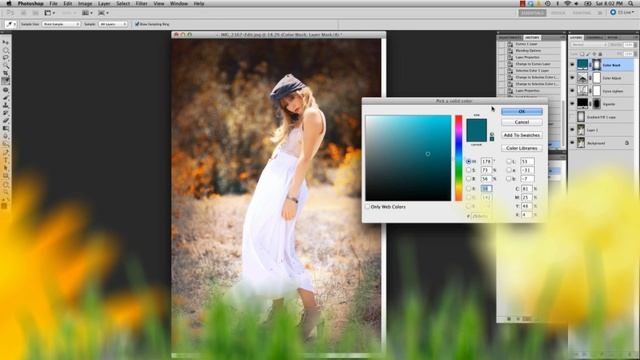The image size is (640, 360).
Task: Hide the Vignette layer
Action: (x=572, y=104)
